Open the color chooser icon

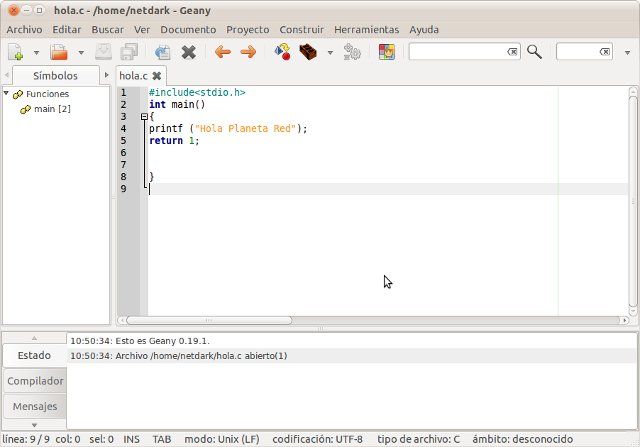[x=386, y=52]
